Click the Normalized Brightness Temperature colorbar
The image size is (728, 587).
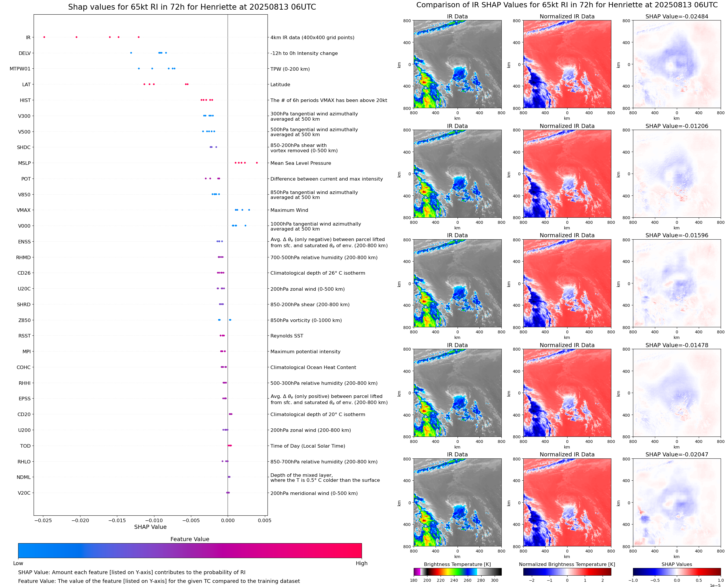coord(567,572)
